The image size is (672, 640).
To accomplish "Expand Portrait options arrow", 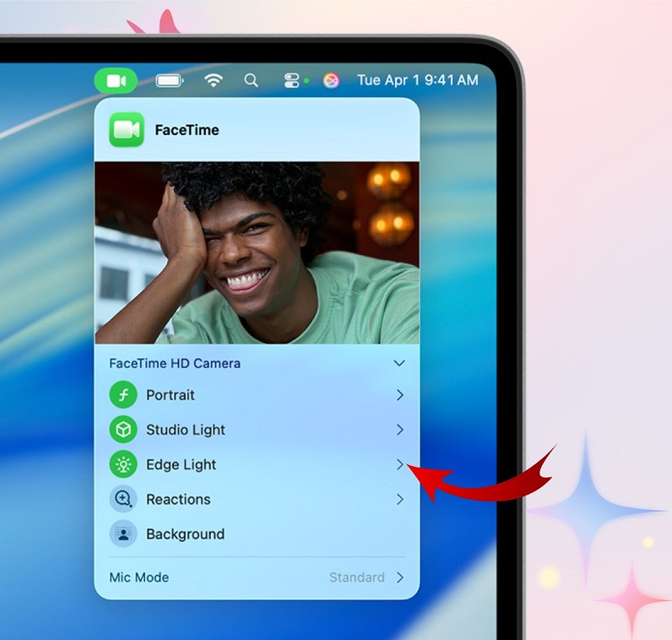I will click(x=399, y=394).
